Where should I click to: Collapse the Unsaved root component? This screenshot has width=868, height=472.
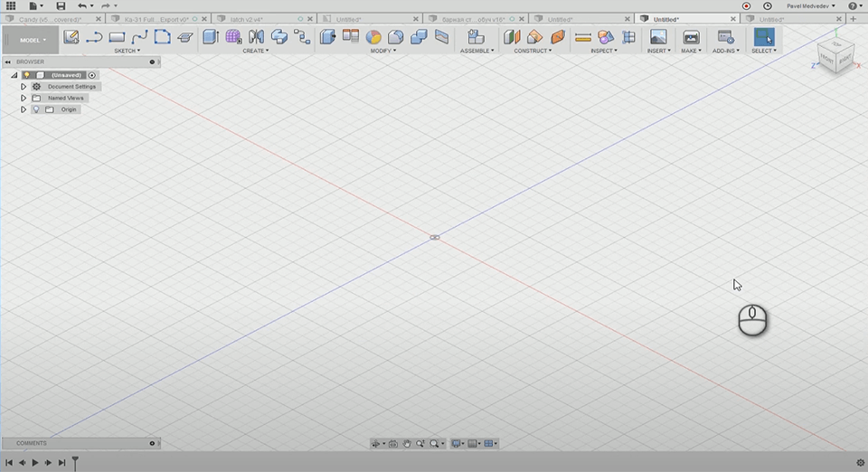(x=14, y=75)
